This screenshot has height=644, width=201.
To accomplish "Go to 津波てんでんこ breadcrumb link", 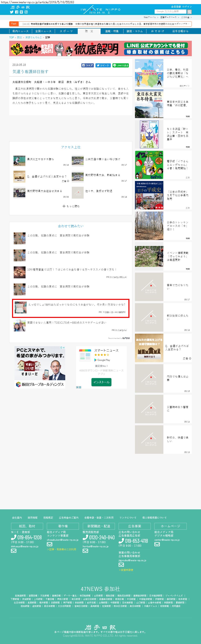I will point(33,38).
